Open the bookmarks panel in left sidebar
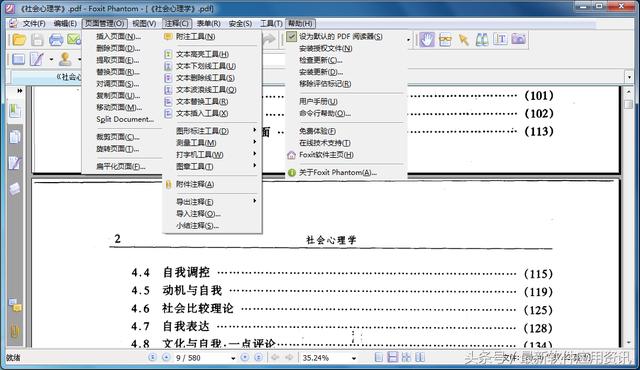 click(15, 111)
